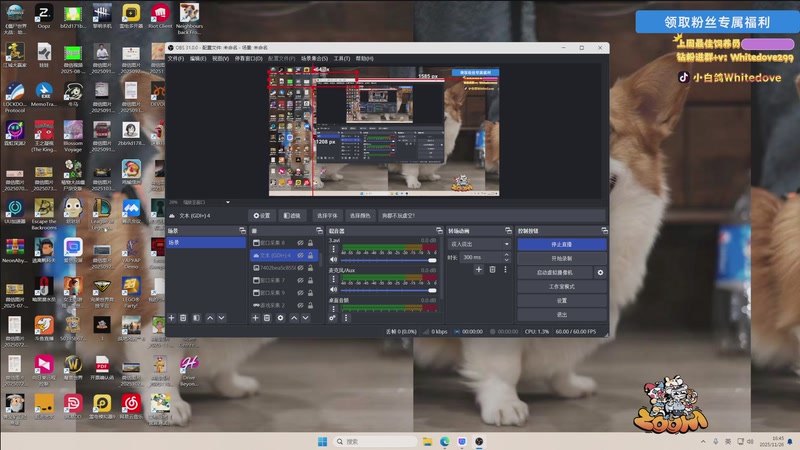This screenshot has height=450, width=800.
Task: Mute the 麦克风/Aux audio track
Action: point(334,290)
